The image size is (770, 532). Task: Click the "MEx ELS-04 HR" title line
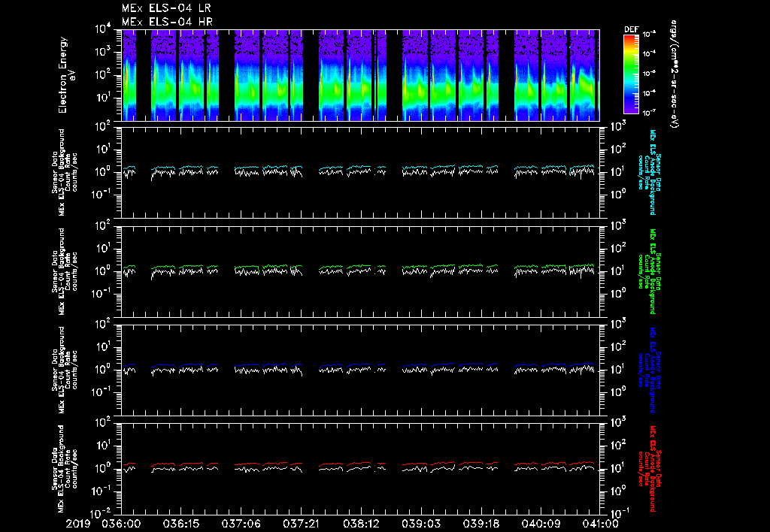[167, 22]
